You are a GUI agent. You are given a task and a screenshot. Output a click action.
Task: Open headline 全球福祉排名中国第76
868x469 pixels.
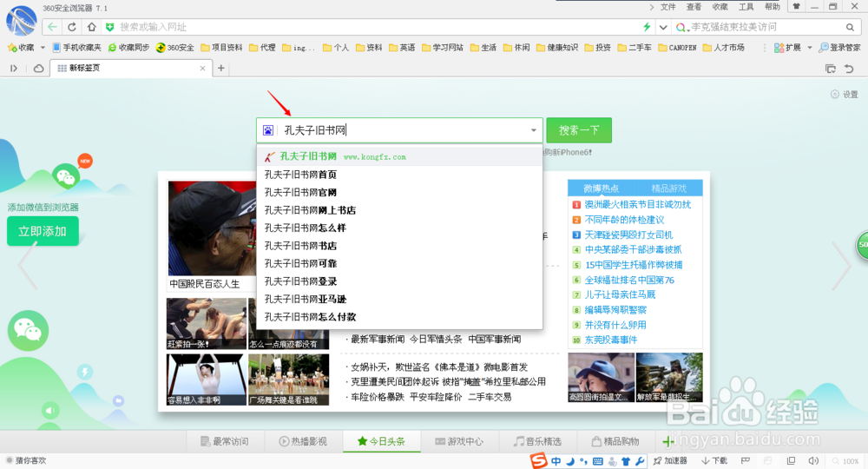pos(629,281)
